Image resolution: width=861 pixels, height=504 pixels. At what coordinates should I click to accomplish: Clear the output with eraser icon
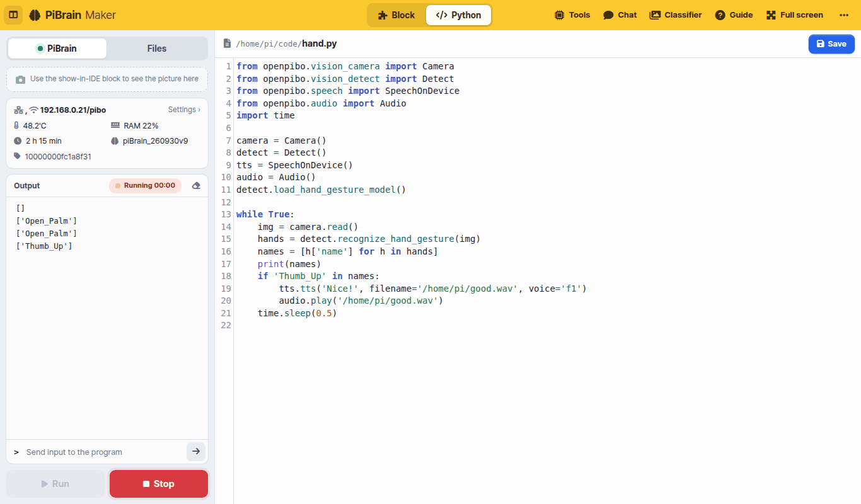coord(196,186)
